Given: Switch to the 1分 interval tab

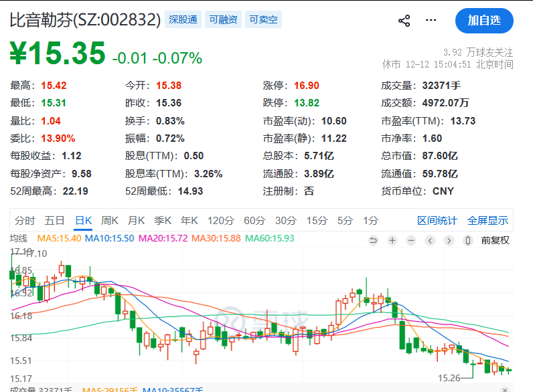Looking at the screenshot, I should tap(370, 221).
